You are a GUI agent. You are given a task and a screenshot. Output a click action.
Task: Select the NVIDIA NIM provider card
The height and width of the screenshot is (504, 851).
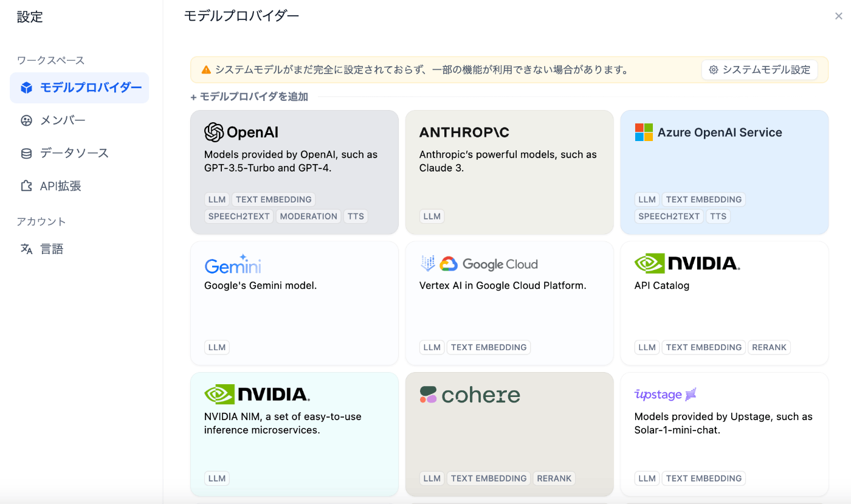(294, 435)
